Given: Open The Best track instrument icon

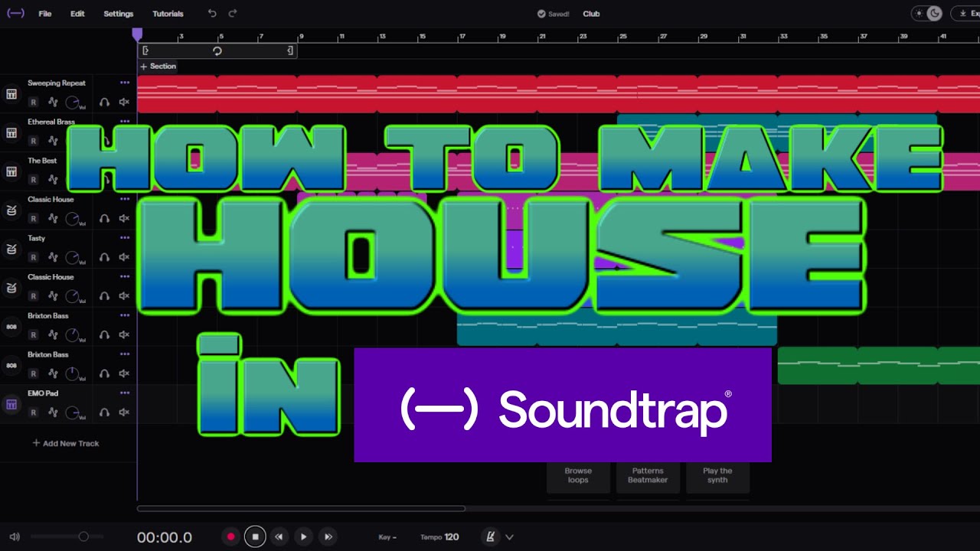Looking at the screenshot, I should tap(11, 171).
